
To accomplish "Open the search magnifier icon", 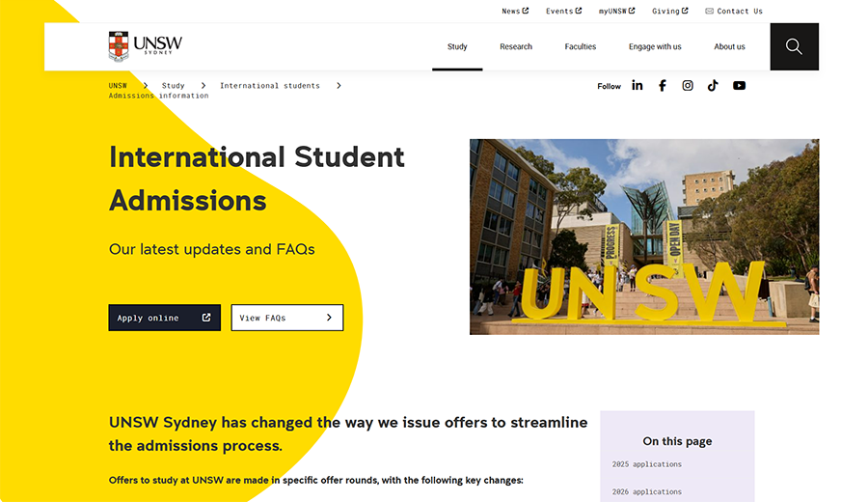I will click(794, 46).
